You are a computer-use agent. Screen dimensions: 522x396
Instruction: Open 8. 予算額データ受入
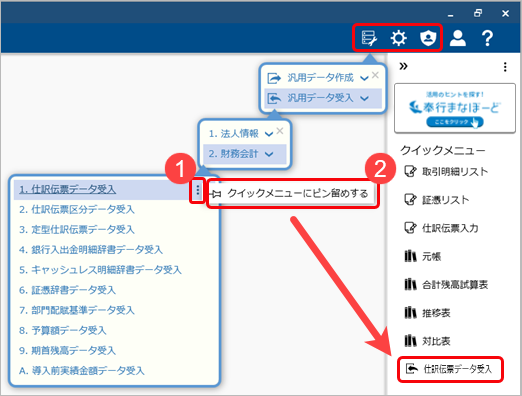point(63,330)
